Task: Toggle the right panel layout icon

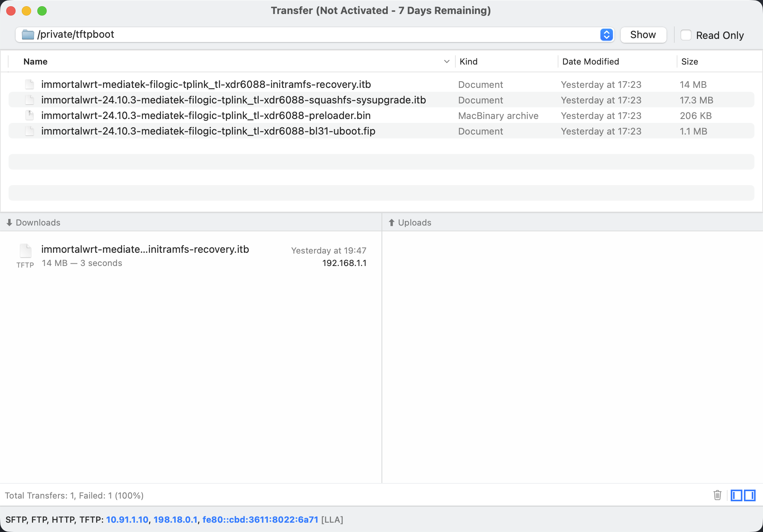Action: pos(750,495)
